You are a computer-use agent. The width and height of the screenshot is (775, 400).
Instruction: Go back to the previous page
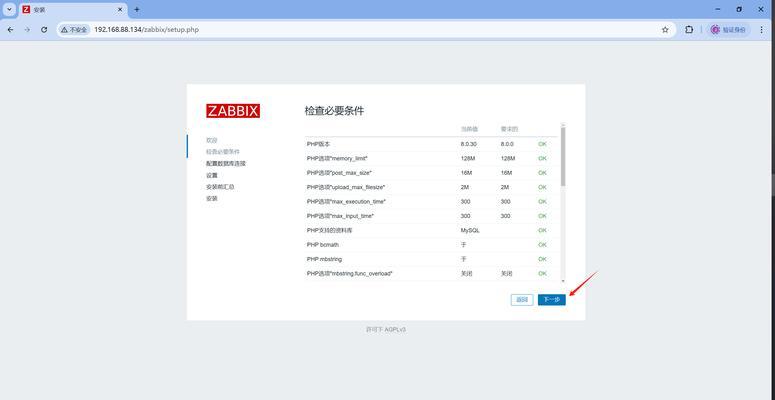(11, 30)
